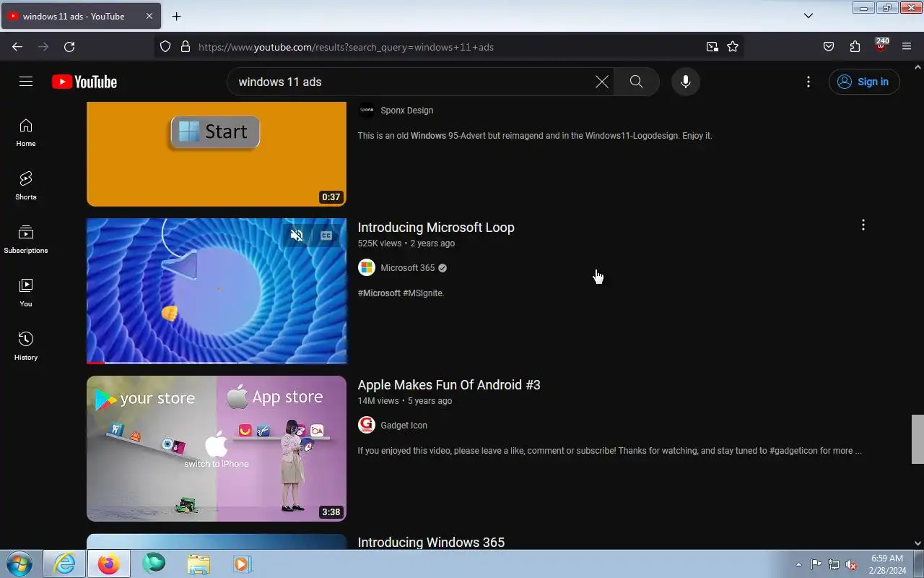Toggle captions on Microsoft Loop preview
Image resolution: width=924 pixels, height=578 pixels.
[x=326, y=236]
